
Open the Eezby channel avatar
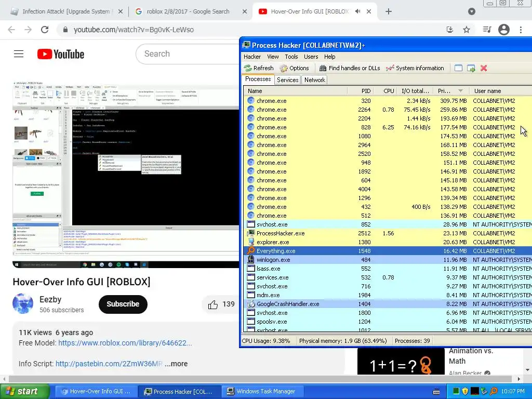pos(23,303)
